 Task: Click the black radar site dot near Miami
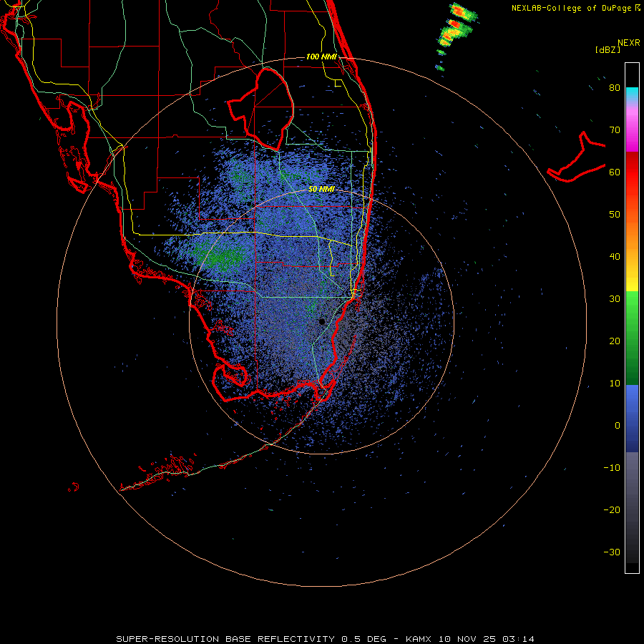point(322,321)
